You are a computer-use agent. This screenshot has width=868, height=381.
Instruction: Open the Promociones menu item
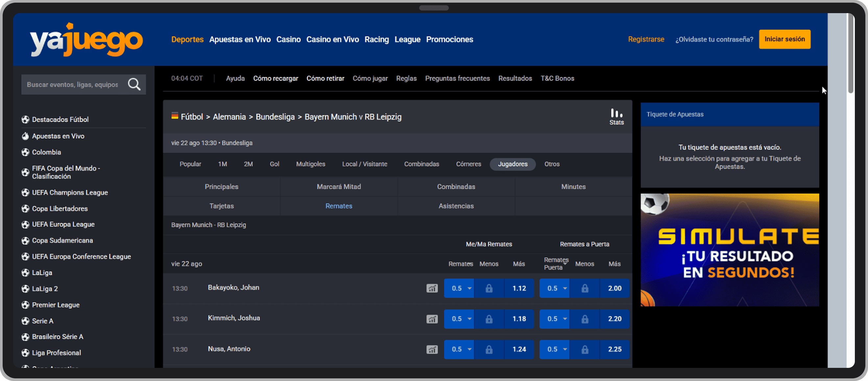tap(449, 39)
